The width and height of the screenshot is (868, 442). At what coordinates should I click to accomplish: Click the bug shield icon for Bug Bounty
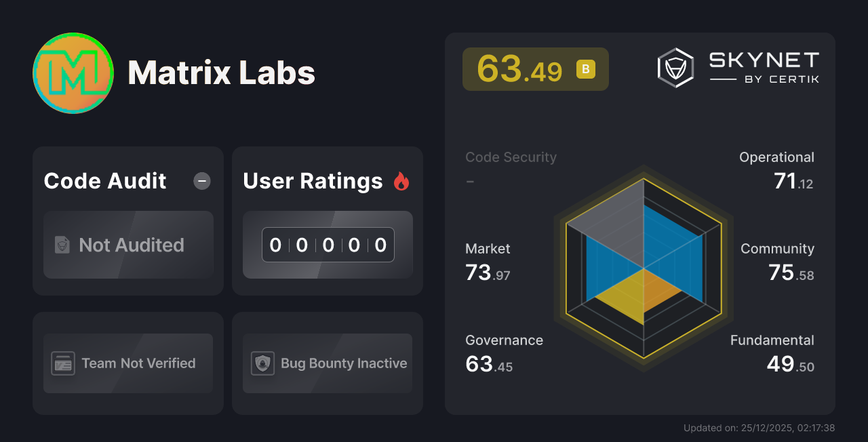point(261,363)
